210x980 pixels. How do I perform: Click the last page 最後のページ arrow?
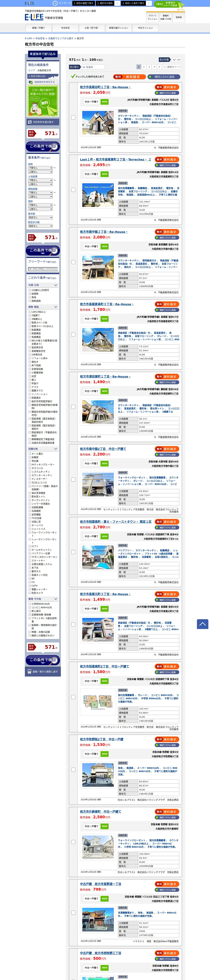coord(172,67)
